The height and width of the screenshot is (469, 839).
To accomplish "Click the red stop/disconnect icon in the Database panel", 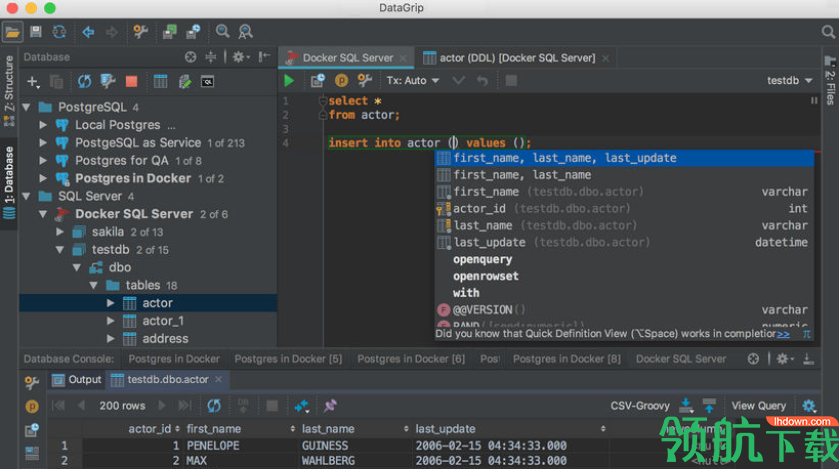I will [131, 81].
